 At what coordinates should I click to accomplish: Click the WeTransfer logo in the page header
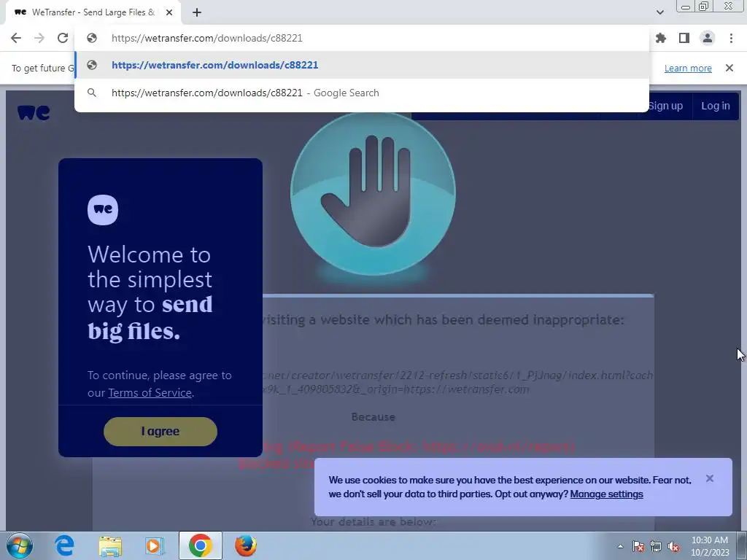click(x=34, y=112)
